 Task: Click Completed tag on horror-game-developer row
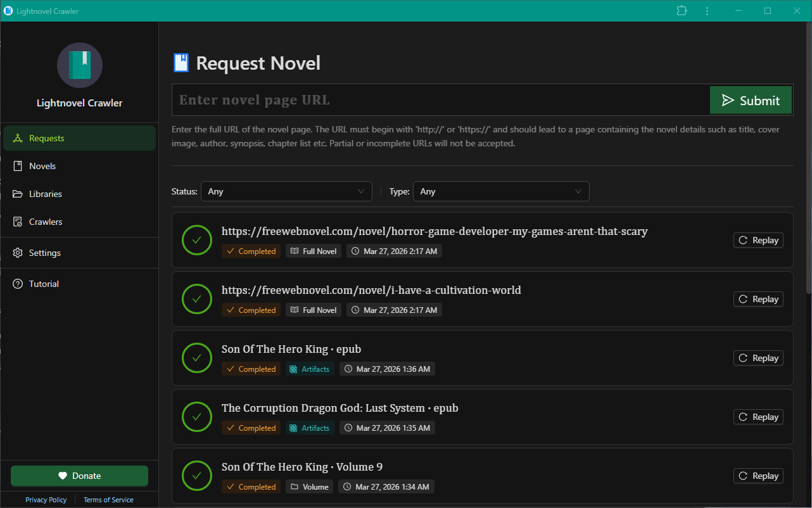coord(251,251)
